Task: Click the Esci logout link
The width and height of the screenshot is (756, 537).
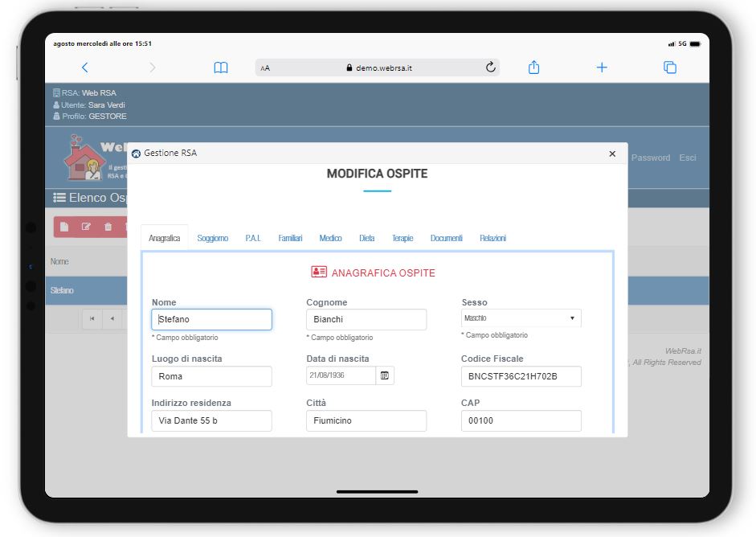Action: point(688,158)
